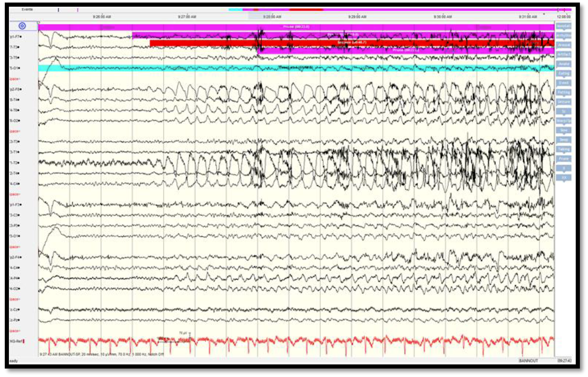
Task: Click the dark event marker in Events overview
Action: tap(58, 10)
